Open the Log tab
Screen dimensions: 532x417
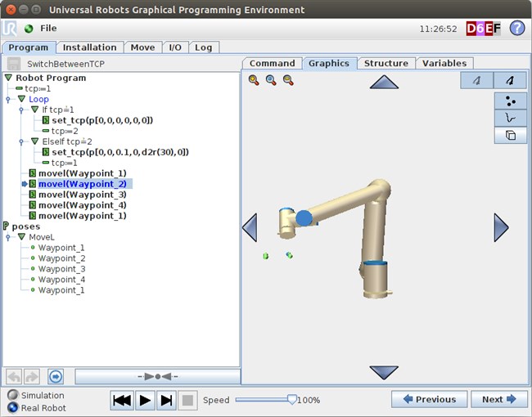(203, 47)
